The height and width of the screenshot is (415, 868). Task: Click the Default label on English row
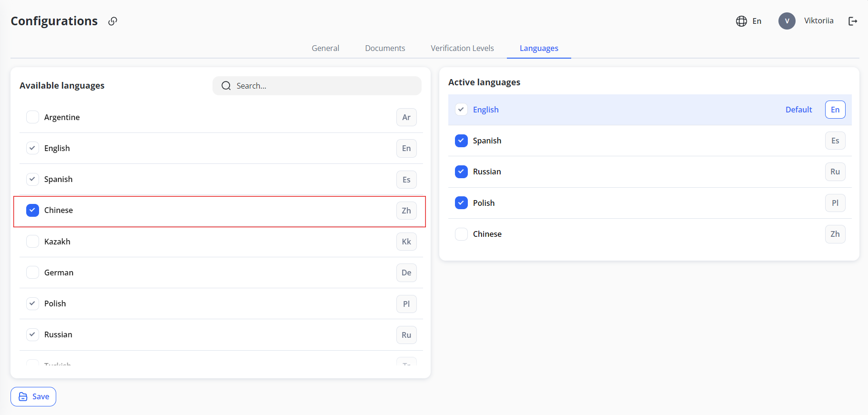click(x=798, y=110)
